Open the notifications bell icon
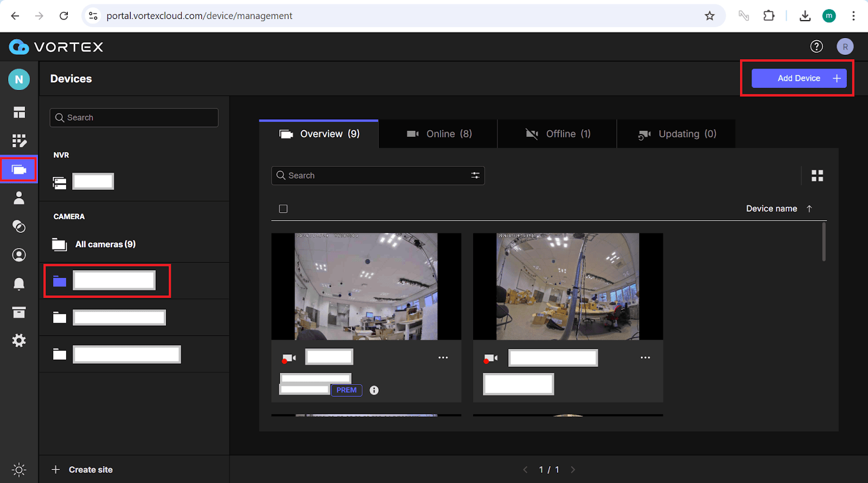 coord(19,284)
